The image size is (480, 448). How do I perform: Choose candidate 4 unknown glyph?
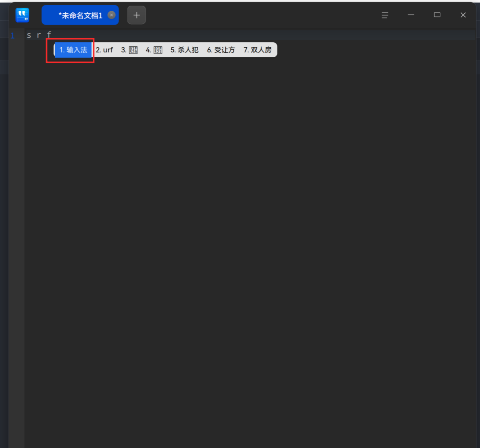[154, 50]
